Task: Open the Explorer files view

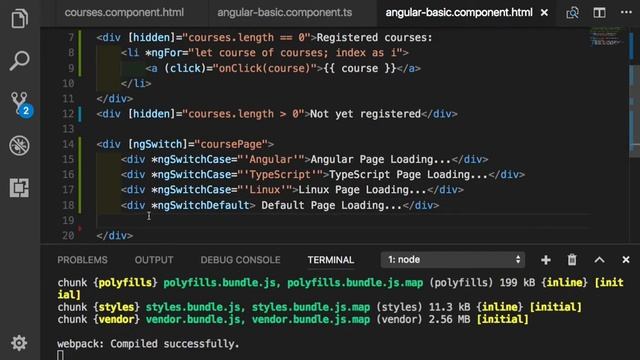Action: (x=19, y=18)
